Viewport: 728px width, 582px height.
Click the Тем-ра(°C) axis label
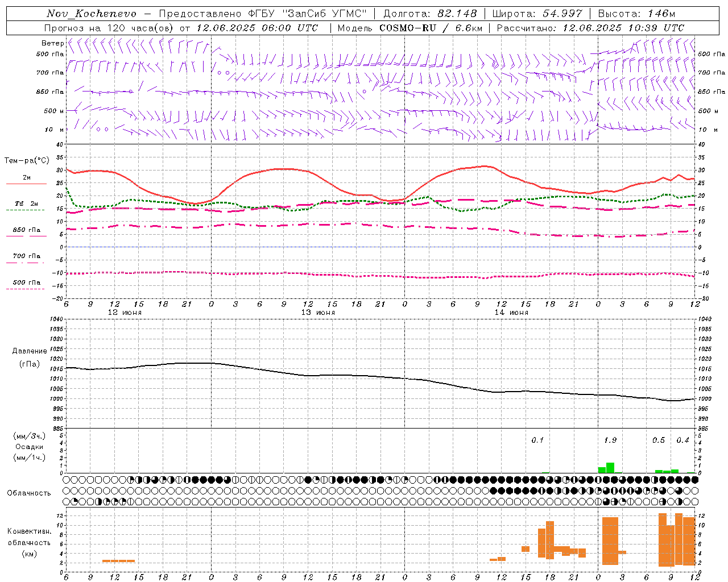(x=26, y=161)
